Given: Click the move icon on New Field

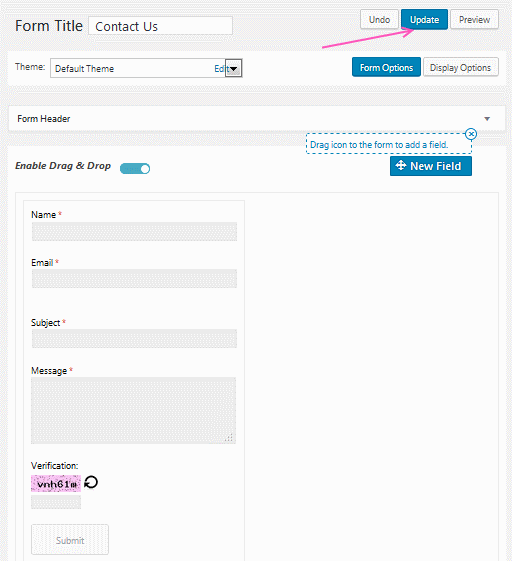Looking at the screenshot, I should (401, 166).
